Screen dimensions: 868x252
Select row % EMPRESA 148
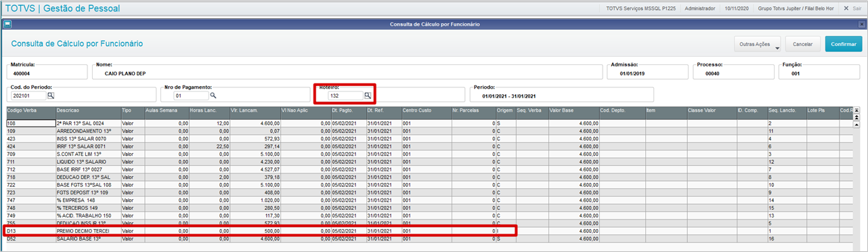pos(429,200)
